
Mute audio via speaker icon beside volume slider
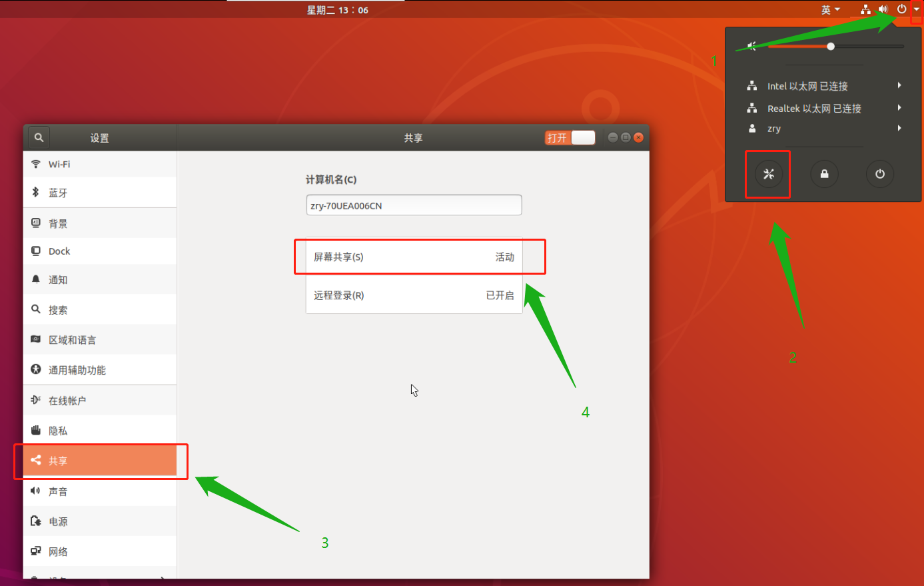click(x=751, y=45)
